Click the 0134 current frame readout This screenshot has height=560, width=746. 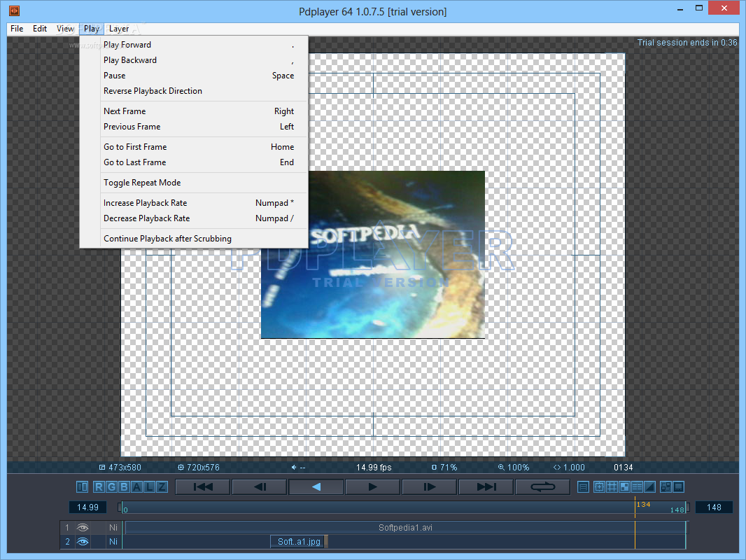(x=624, y=468)
